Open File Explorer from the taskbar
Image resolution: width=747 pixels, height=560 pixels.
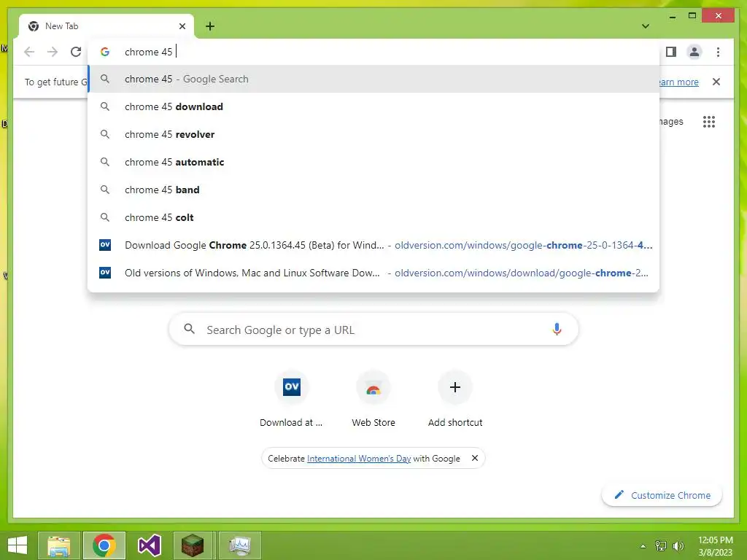click(x=58, y=545)
